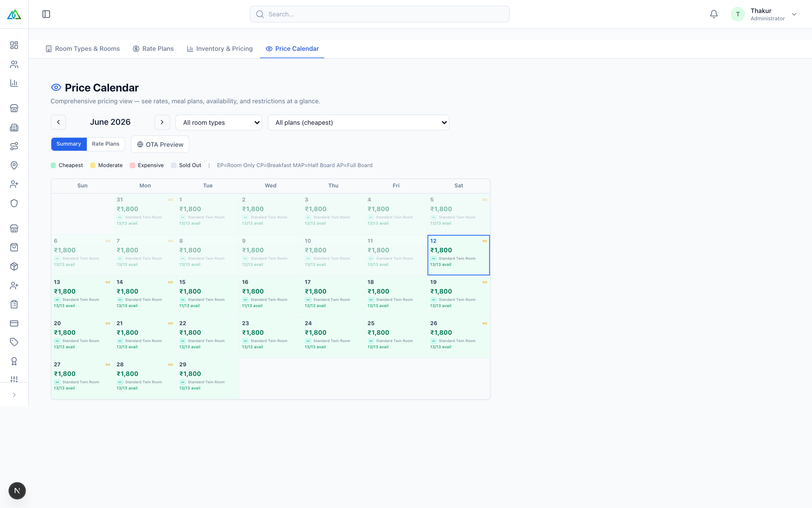Open the credit card icon in sidebar
Image resolution: width=812 pixels, height=508 pixels.
coord(14,323)
